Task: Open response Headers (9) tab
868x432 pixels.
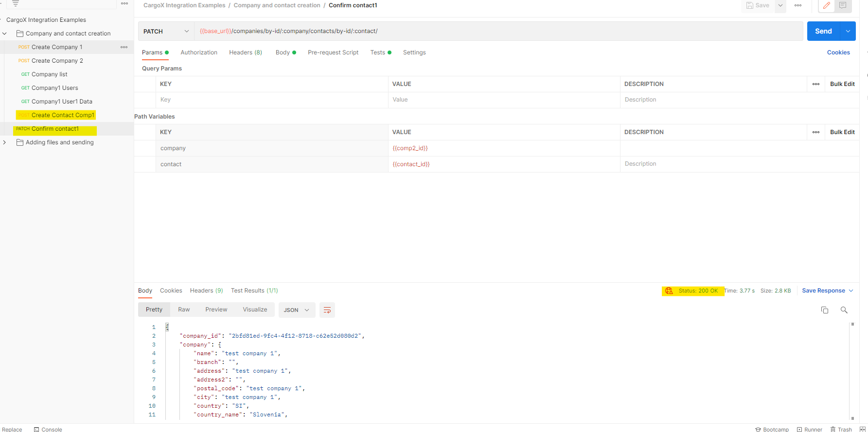Action: [206, 291]
